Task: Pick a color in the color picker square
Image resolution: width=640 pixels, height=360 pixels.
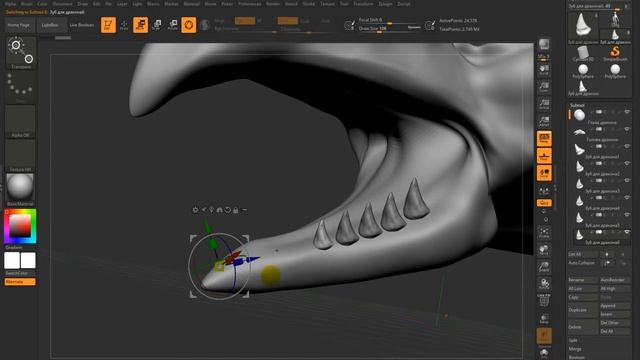Action: click(x=20, y=226)
